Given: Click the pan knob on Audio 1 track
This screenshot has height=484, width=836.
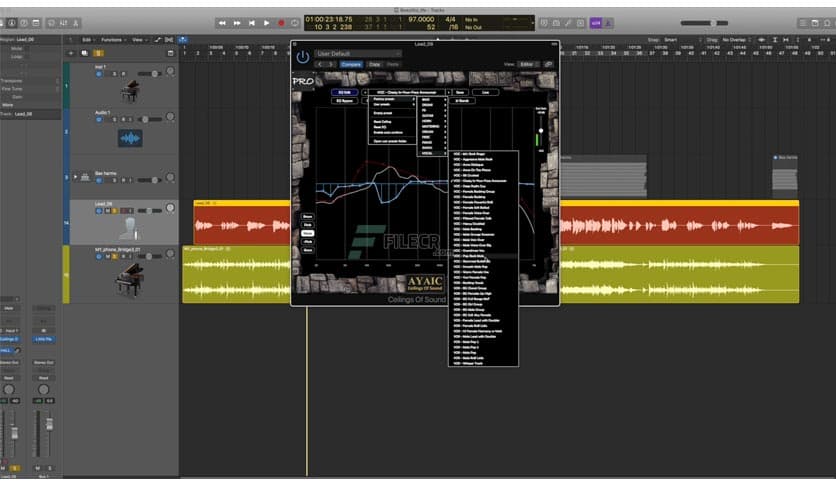Looking at the screenshot, I should [170, 116].
